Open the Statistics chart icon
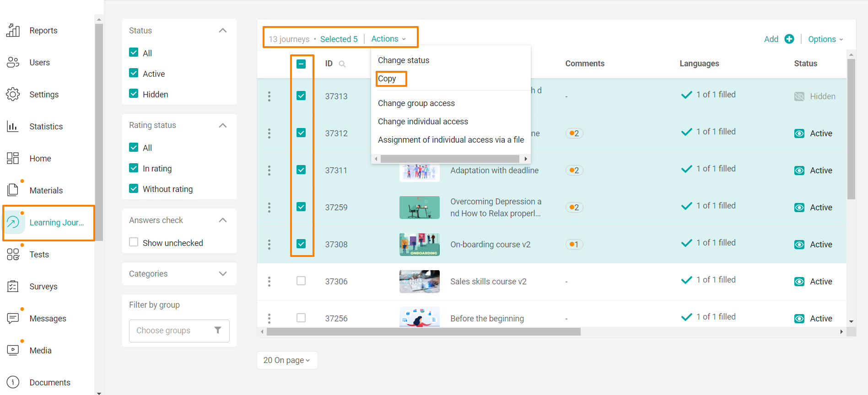Viewport: 868px width, 395px height. pos(13,126)
